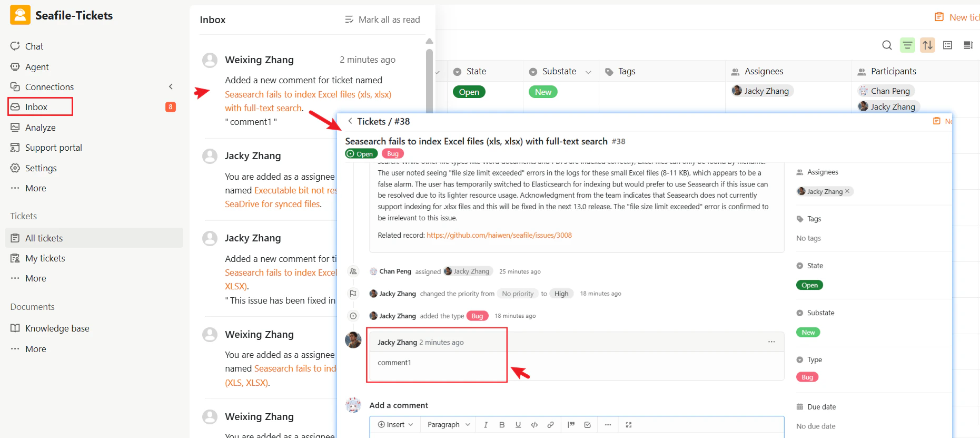Expand comment editor to fullscreen
This screenshot has width=980, height=438.
tap(629, 425)
